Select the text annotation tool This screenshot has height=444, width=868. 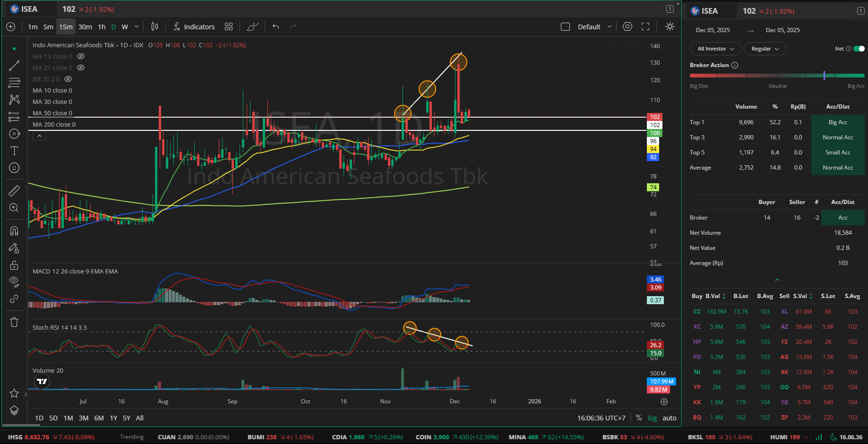14,151
